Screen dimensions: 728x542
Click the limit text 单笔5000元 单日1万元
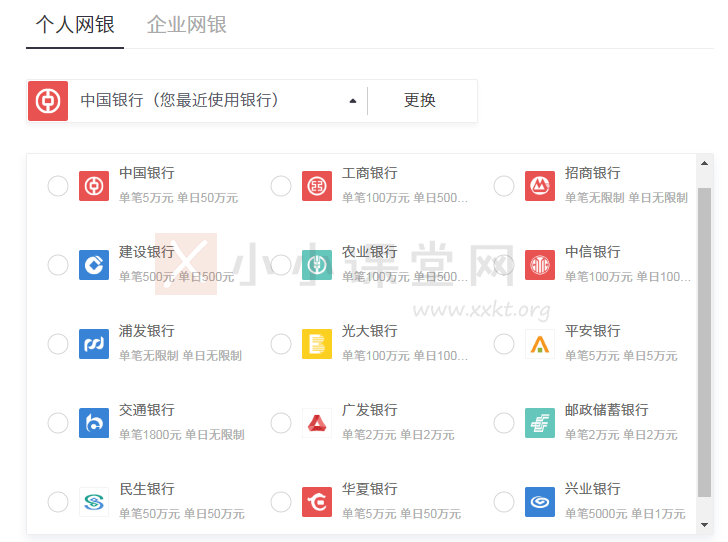[625, 514]
